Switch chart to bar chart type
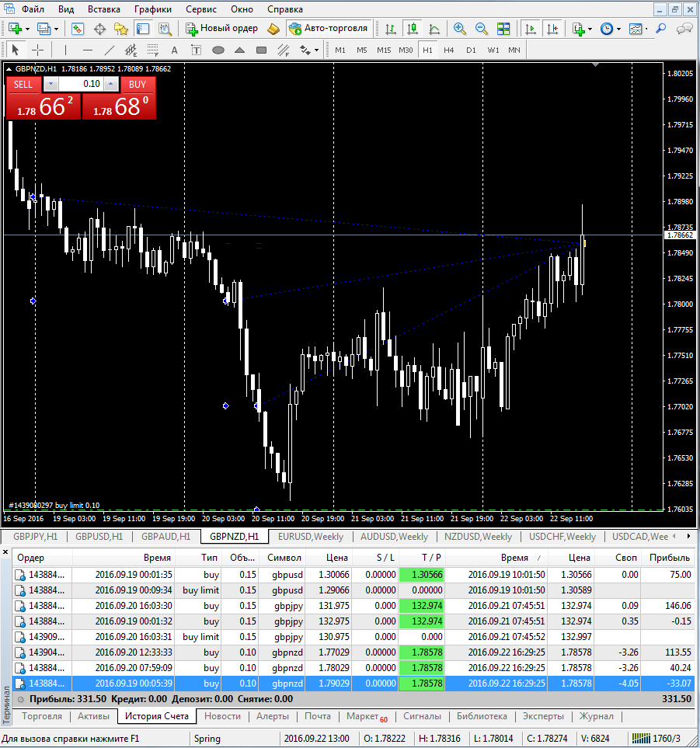 point(390,29)
